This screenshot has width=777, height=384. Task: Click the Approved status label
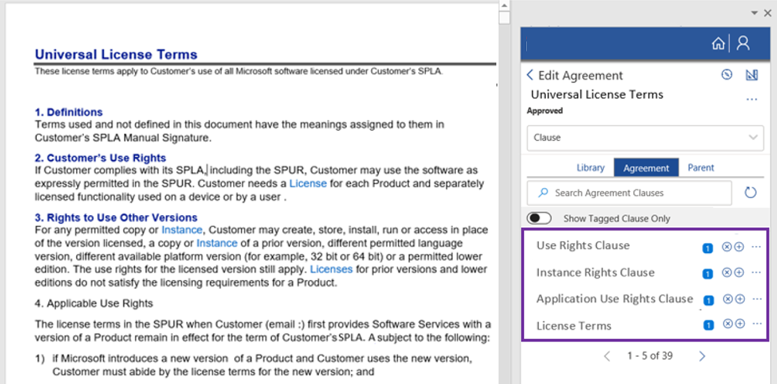pos(545,111)
